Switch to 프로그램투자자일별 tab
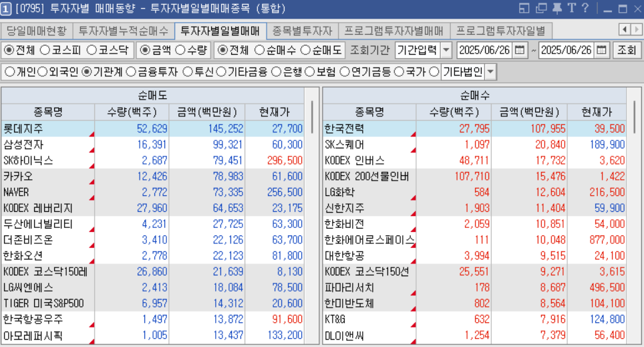 500,31
